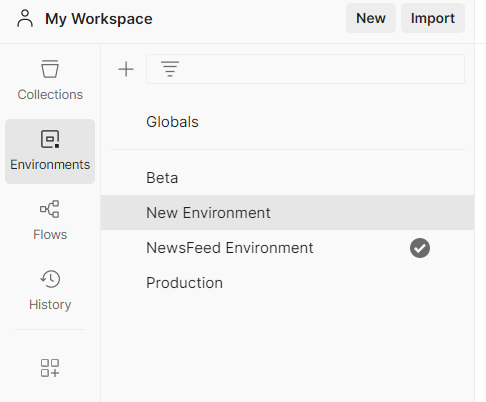Select the highlighted New Environment item
This screenshot has width=486, height=402.
[x=287, y=213]
